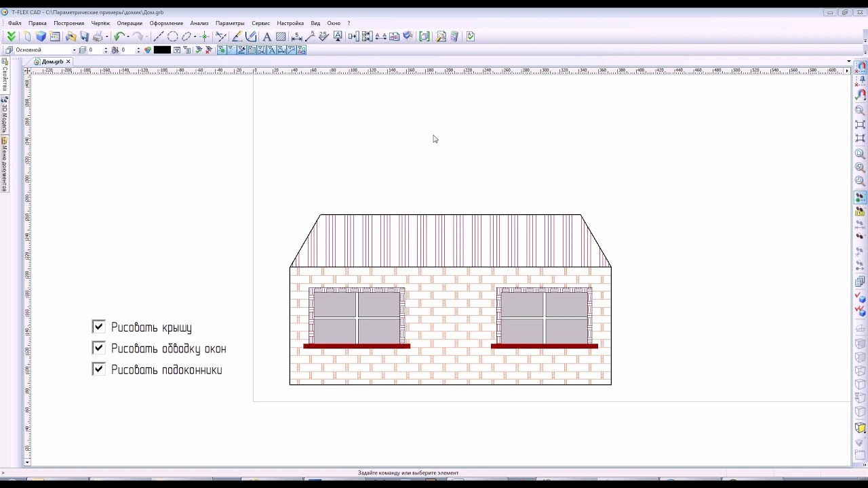This screenshot has width=868, height=488.
Task: Select the dimension tool
Action: tap(296, 37)
